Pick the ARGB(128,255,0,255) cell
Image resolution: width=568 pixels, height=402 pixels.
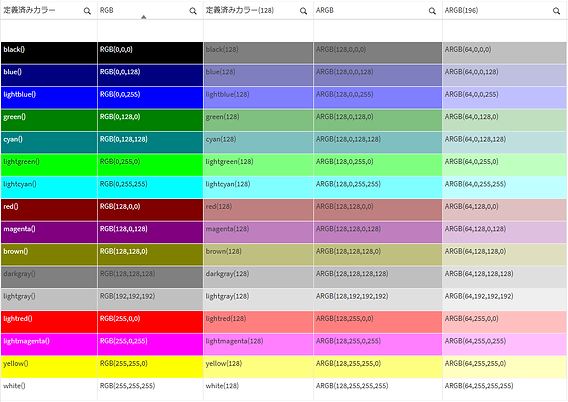(x=378, y=344)
